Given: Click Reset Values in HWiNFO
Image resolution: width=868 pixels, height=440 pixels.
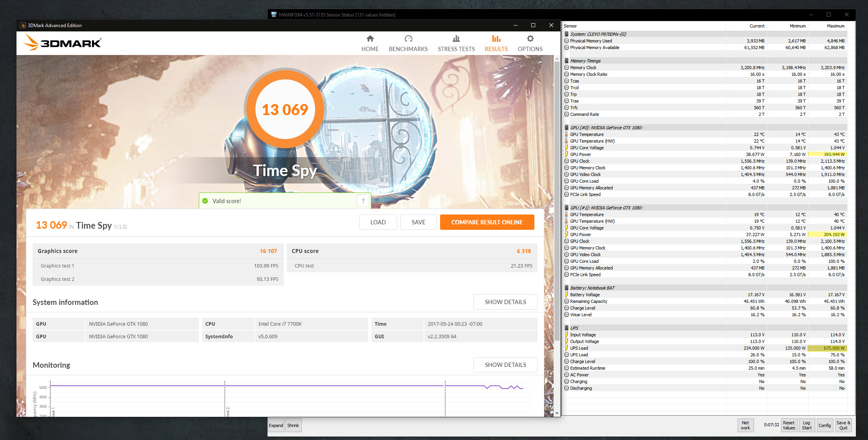Looking at the screenshot, I should coord(789,425).
